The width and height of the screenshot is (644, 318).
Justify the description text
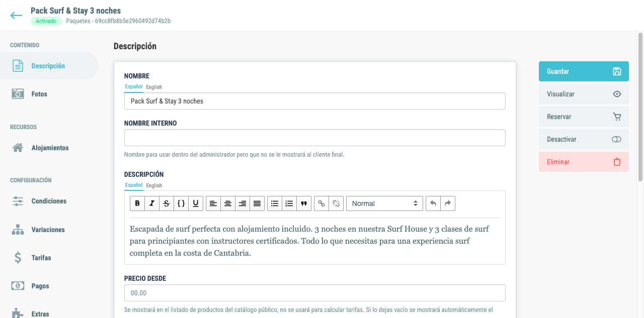[x=257, y=203]
